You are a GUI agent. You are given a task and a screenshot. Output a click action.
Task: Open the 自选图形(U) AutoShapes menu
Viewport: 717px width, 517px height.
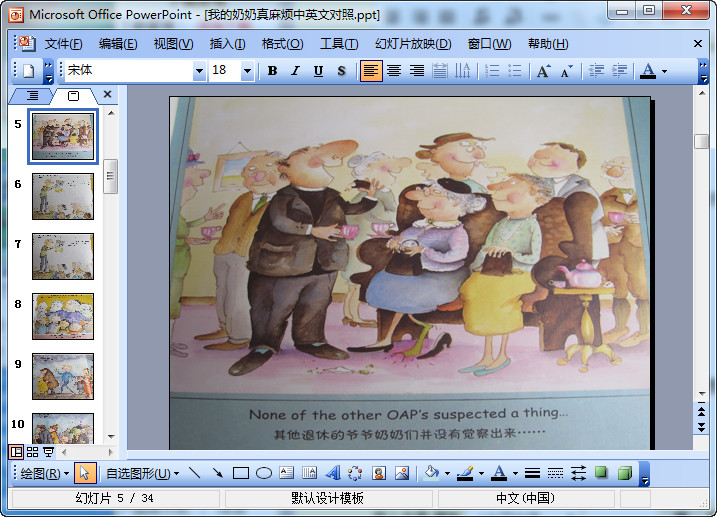pyautogui.click(x=142, y=474)
